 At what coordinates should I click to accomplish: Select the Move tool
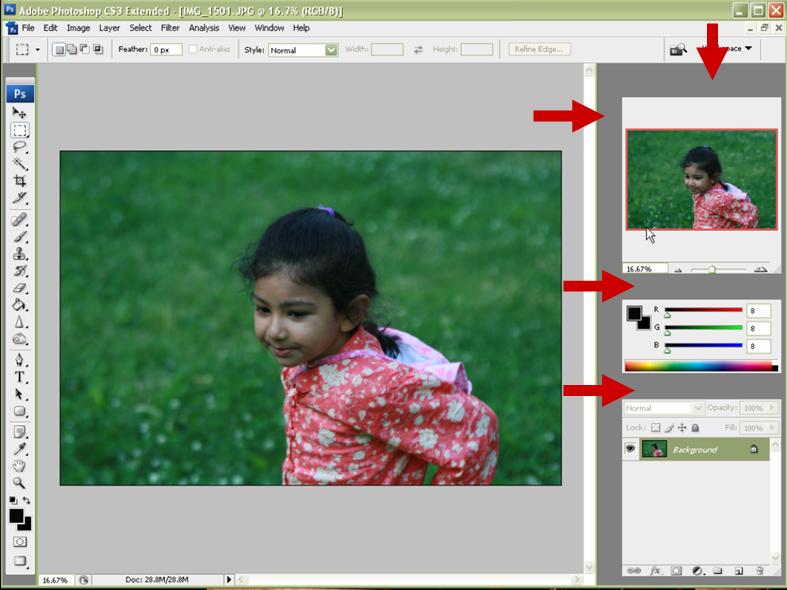pos(20,113)
